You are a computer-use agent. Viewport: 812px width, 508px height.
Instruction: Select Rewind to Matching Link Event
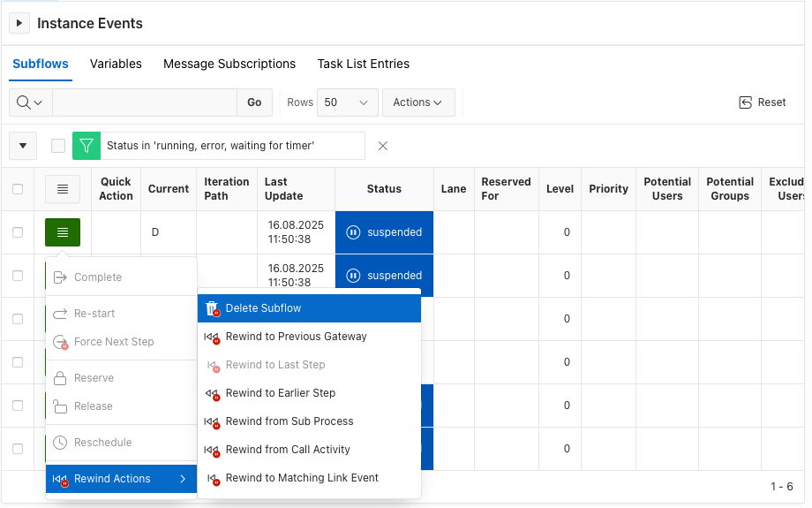pyautogui.click(x=309, y=478)
